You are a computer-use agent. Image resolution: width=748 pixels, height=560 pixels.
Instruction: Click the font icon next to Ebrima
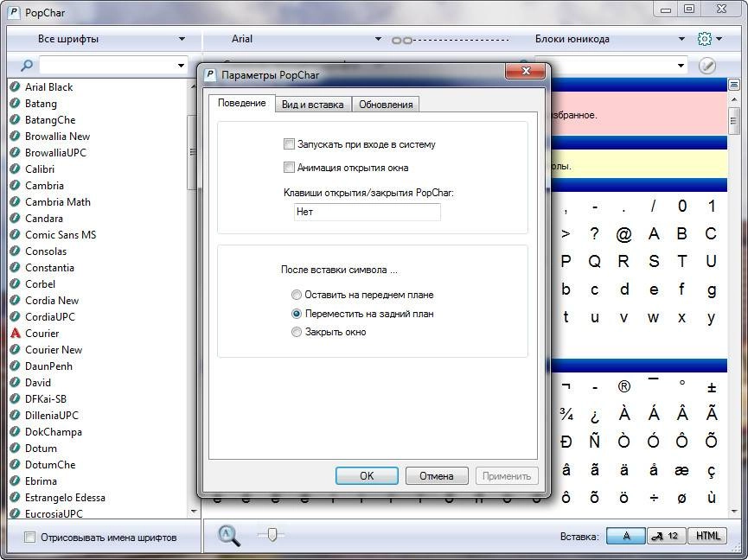coord(16,480)
